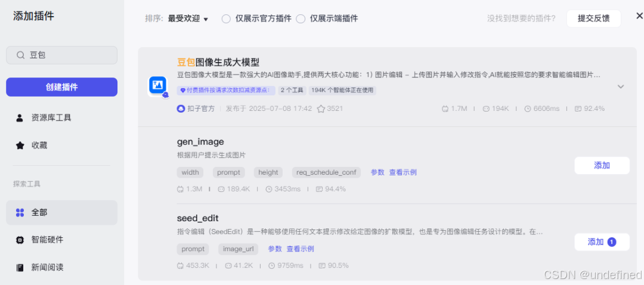Screen dimensions: 644x285
Task: Click prompt tag under seed_edit
Action: 193,249
